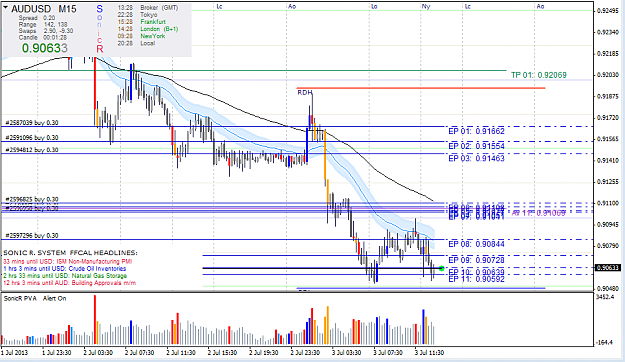Image resolution: width=625 pixels, height=362 pixels.
Task: Select the large 0.90633 bid price readout
Action: pos(45,48)
